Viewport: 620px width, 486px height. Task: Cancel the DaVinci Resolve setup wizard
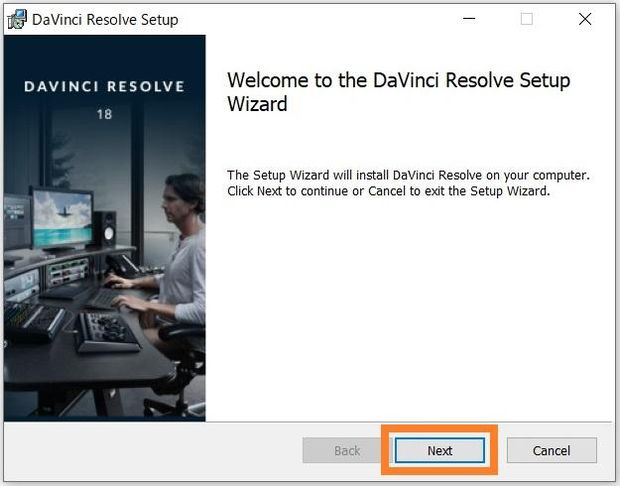pyautogui.click(x=552, y=450)
